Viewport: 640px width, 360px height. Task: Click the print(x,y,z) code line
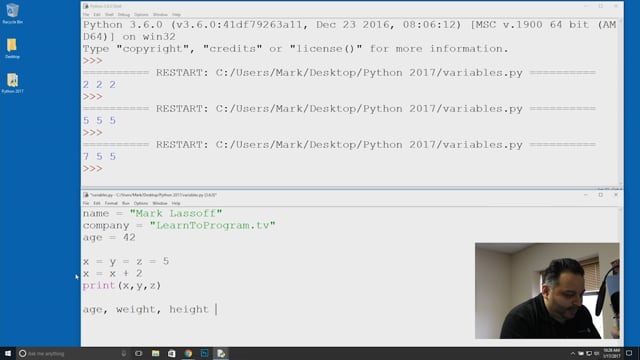pos(122,286)
